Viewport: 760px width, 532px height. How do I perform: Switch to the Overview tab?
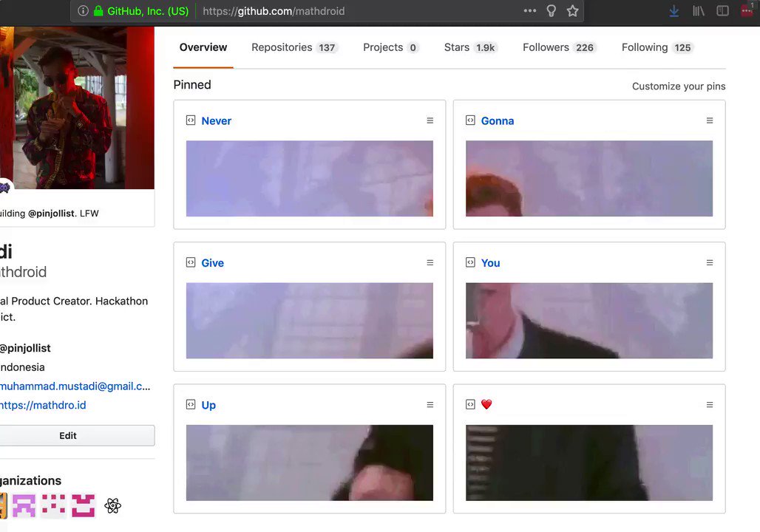203,47
